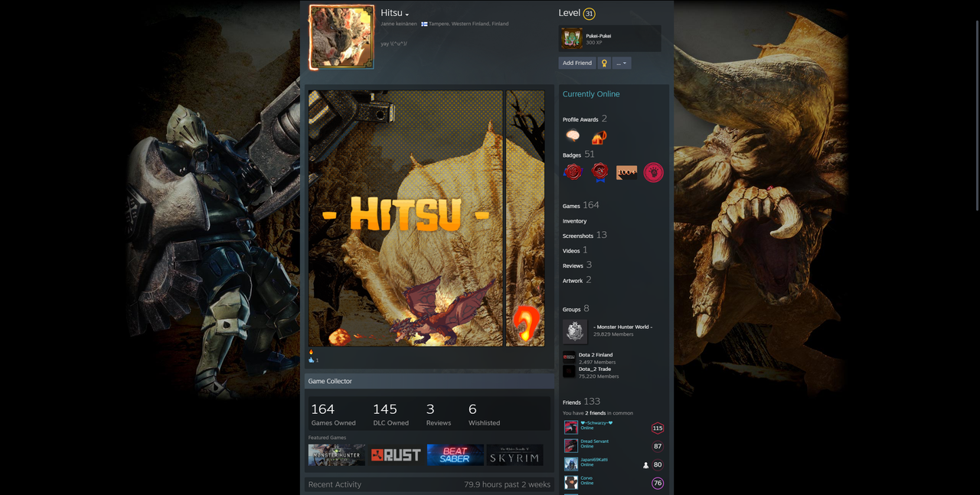
Task: Click Japani69Katti friend avatar
Action: 571,464
